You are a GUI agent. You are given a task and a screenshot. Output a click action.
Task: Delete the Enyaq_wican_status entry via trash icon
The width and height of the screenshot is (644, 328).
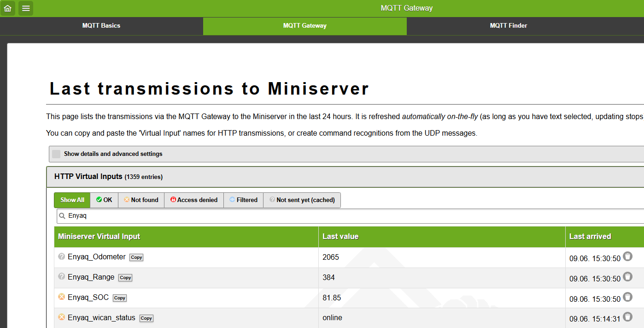click(x=627, y=316)
